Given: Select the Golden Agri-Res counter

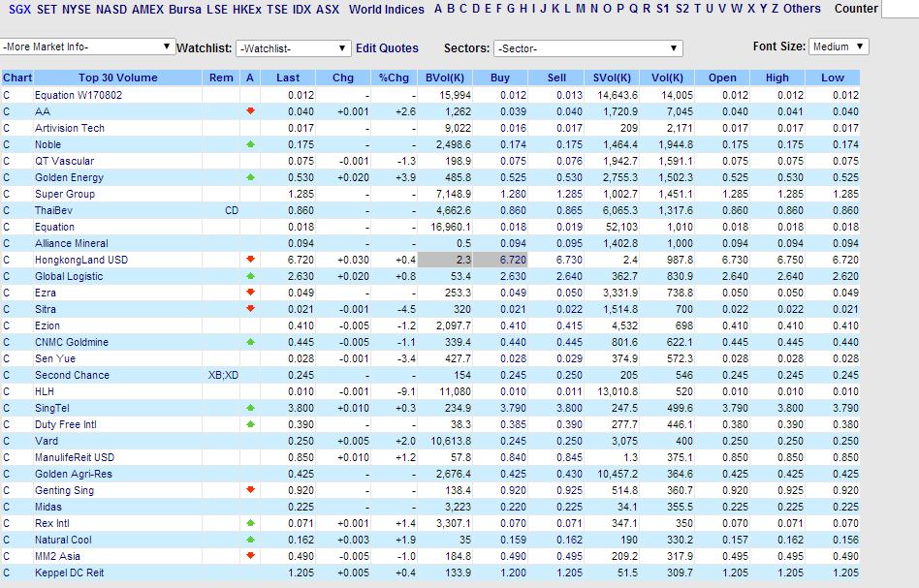Looking at the screenshot, I should (74, 474).
